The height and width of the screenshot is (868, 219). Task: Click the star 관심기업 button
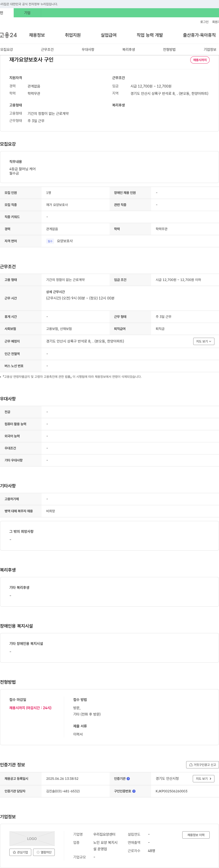tap(20, 852)
